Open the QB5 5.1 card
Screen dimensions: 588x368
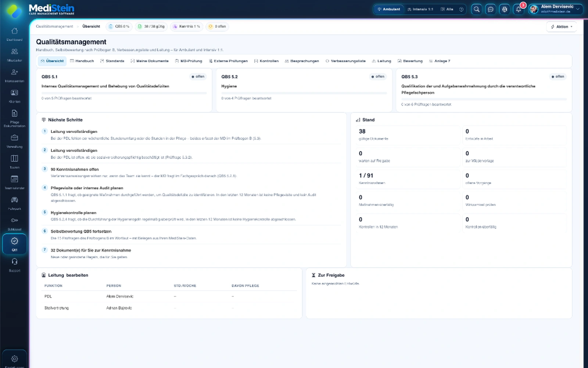pyautogui.click(x=124, y=90)
